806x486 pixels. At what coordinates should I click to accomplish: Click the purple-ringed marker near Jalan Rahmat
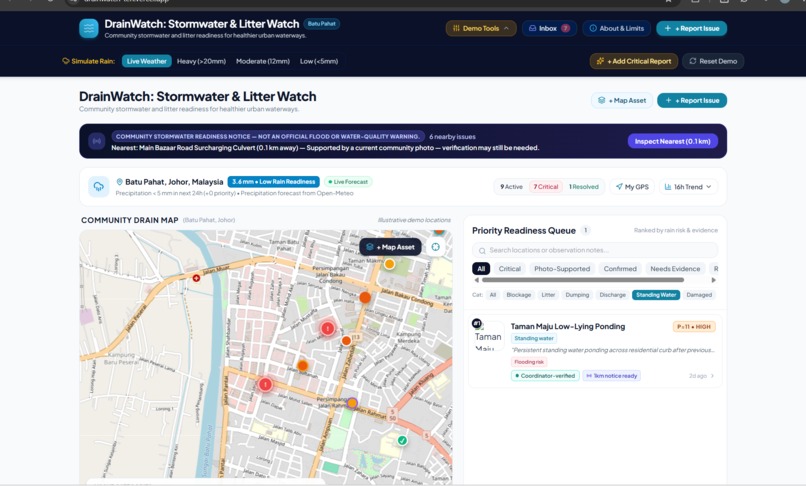pos(352,403)
